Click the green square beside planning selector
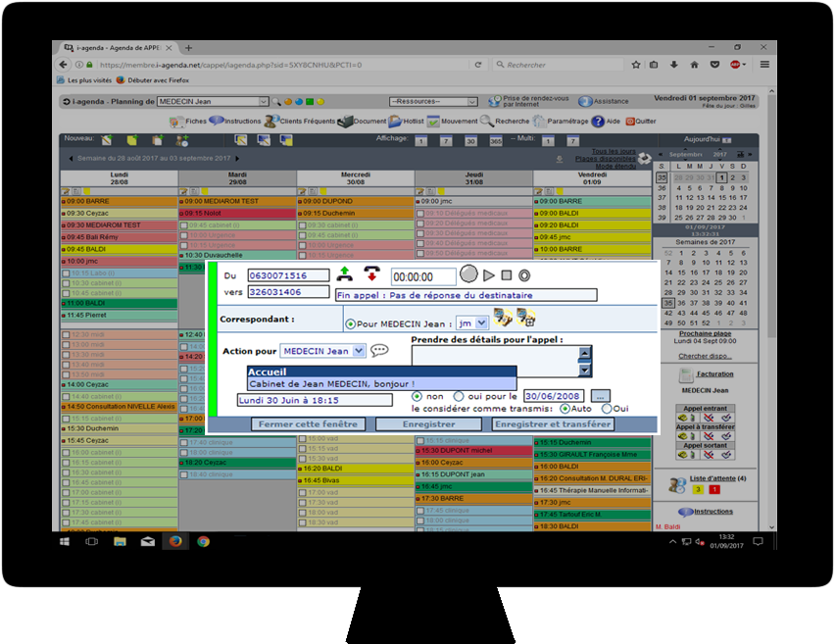This screenshot has width=835, height=644. tap(310, 102)
